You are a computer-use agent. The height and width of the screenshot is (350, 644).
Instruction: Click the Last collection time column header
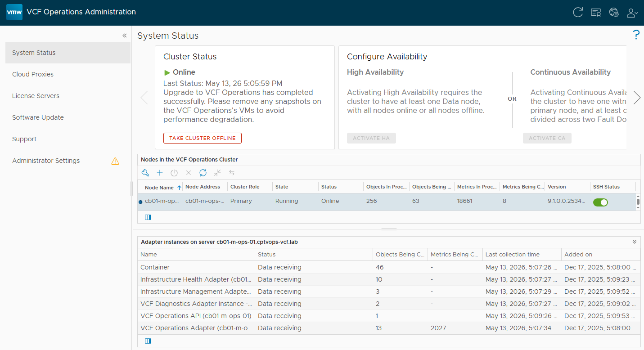522,254
